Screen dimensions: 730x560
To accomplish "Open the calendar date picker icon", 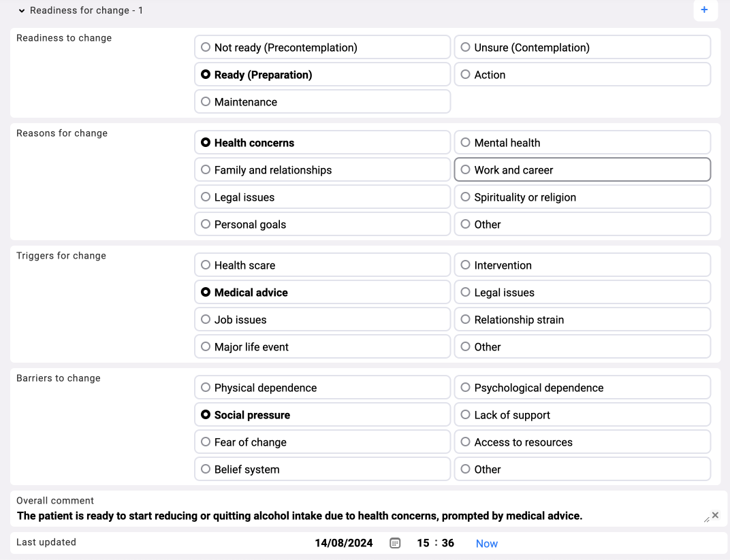I will coord(395,543).
